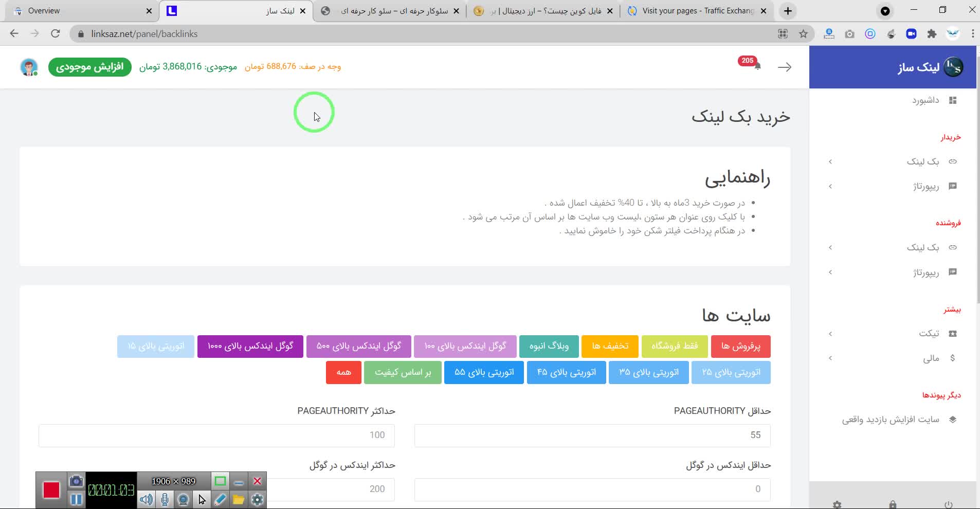Filter sites by وبلاگ انبوه
Viewport: 980px width, 509px height.
coord(549,346)
